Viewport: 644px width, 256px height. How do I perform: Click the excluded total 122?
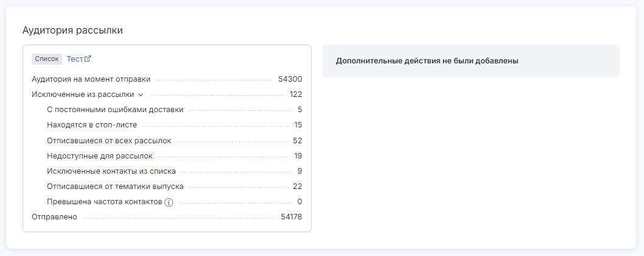click(296, 94)
